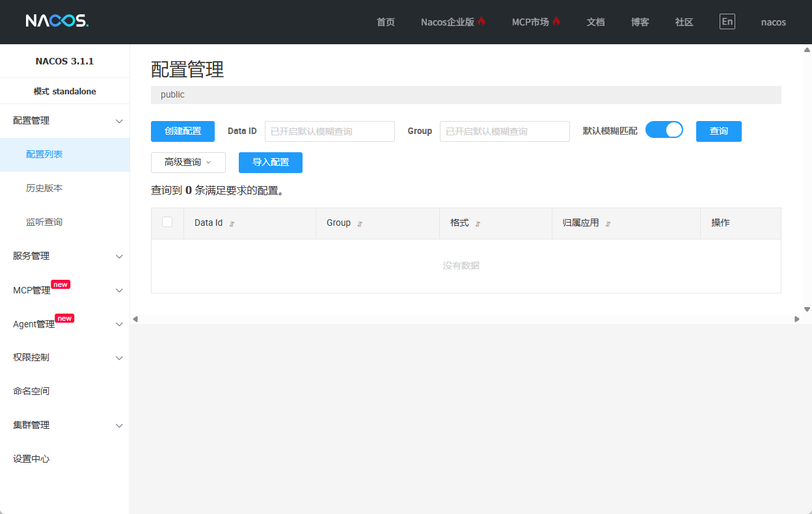Click the NACOS logo in header
Screen dimensions: 812x514
pyautogui.click(x=57, y=21)
